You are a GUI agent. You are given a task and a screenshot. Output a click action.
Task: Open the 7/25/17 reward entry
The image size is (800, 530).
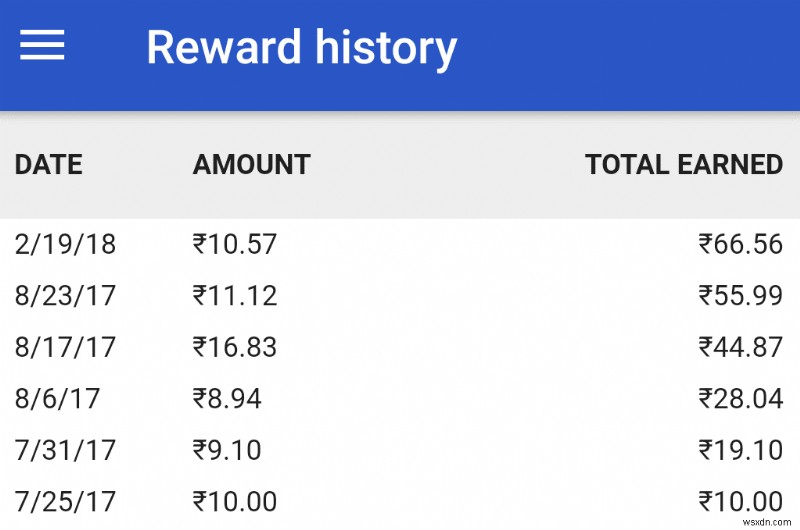click(65, 502)
